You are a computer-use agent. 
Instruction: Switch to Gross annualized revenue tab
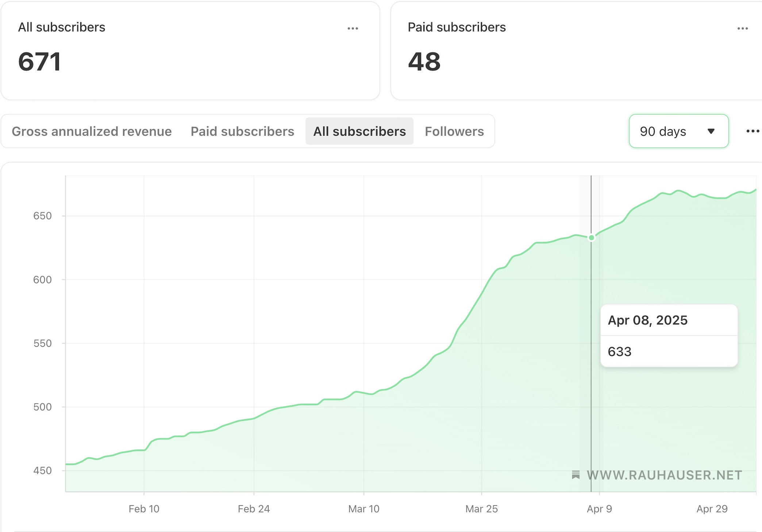click(92, 131)
